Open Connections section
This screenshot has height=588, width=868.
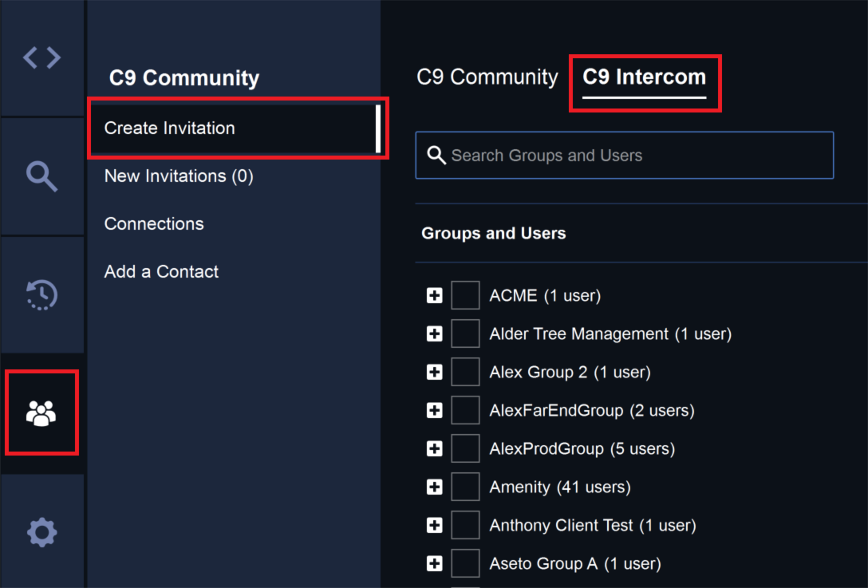coord(154,223)
